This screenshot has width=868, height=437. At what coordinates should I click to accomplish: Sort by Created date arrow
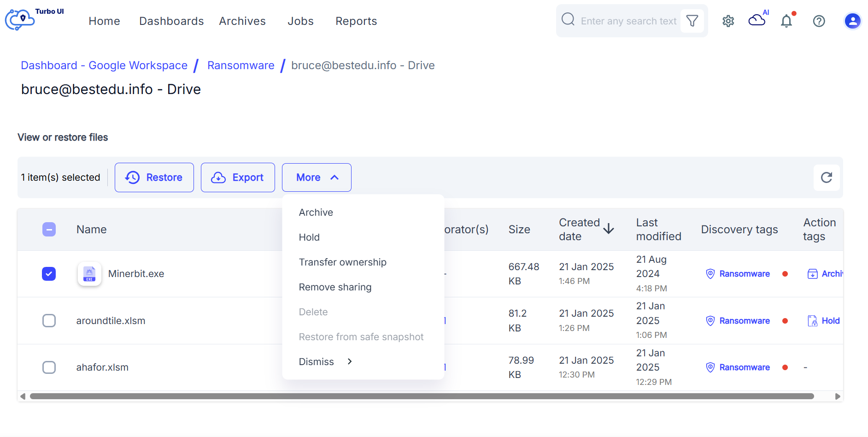click(x=609, y=229)
